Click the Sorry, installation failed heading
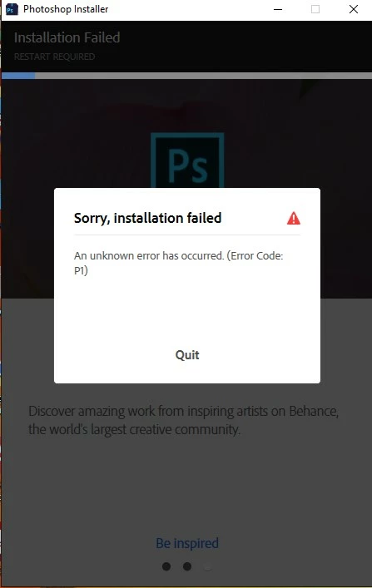 147,218
